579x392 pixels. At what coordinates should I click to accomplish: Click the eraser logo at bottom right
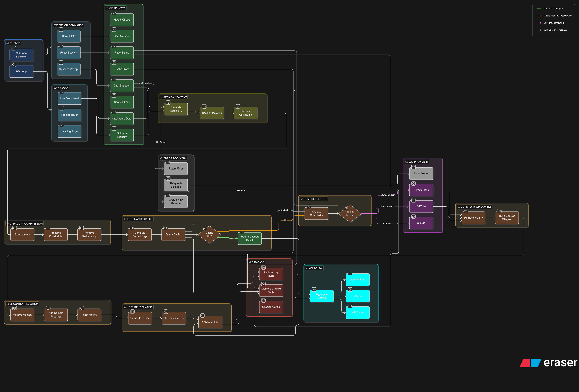pyautogui.click(x=548, y=363)
